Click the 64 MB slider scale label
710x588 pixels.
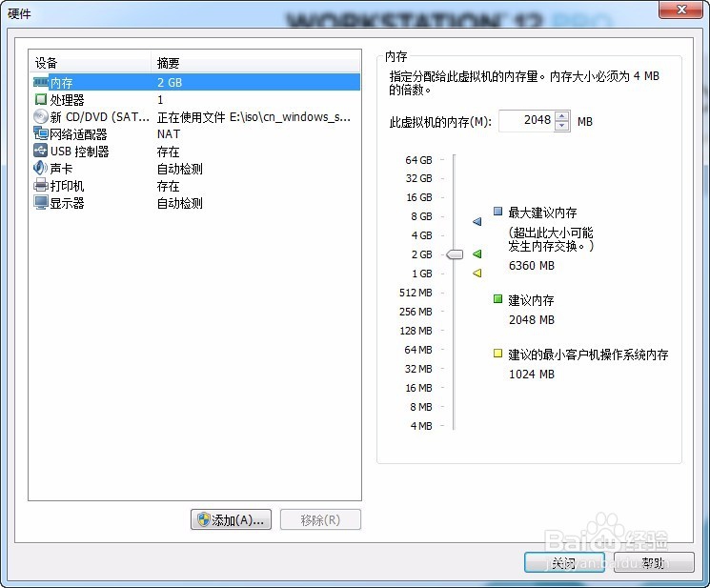418,350
